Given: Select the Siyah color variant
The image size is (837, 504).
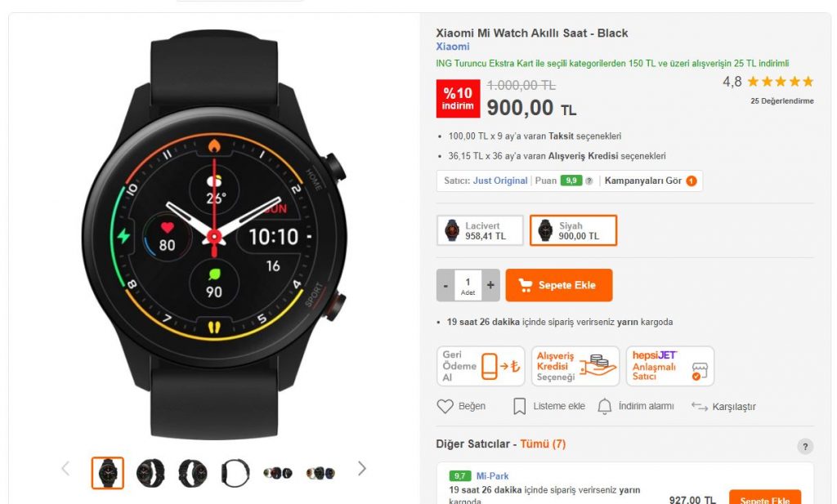Looking at the screenshot, I should tap(573, 230).
